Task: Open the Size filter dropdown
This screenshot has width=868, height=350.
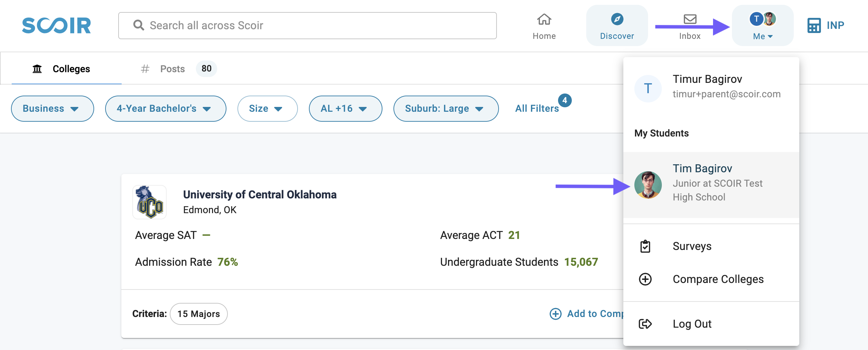Action: [267, 109]
